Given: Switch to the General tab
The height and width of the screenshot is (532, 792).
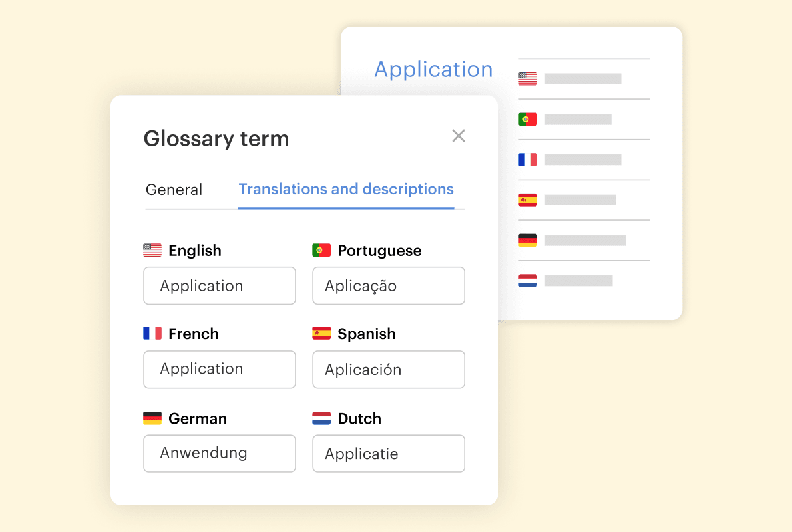Looking at the screenshot, I should click(174, 190).
